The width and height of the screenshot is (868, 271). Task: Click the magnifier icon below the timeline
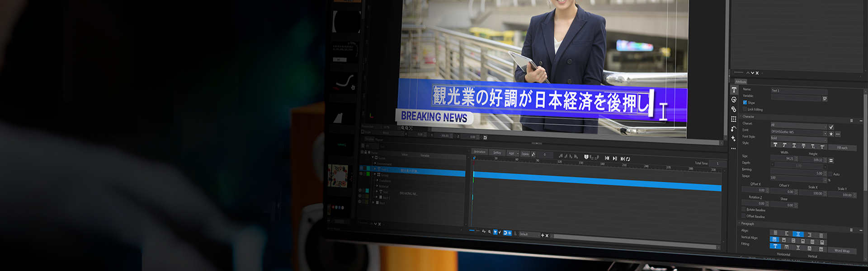[489, 232]
